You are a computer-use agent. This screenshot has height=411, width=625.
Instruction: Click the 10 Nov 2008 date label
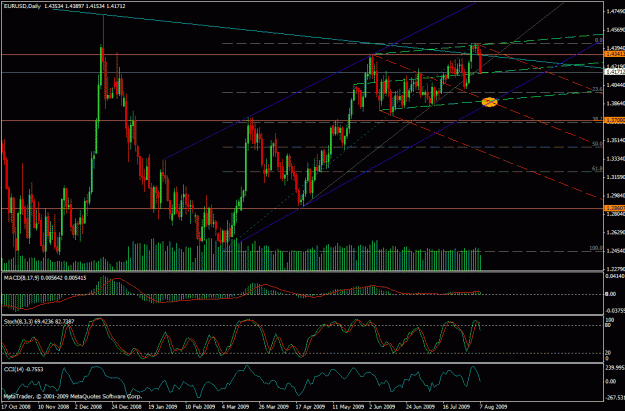[x=53, y=407]
